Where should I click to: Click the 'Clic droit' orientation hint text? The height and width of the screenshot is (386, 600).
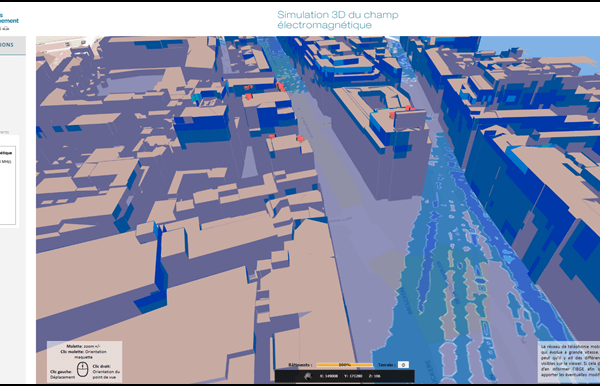[x=106, y=371]
